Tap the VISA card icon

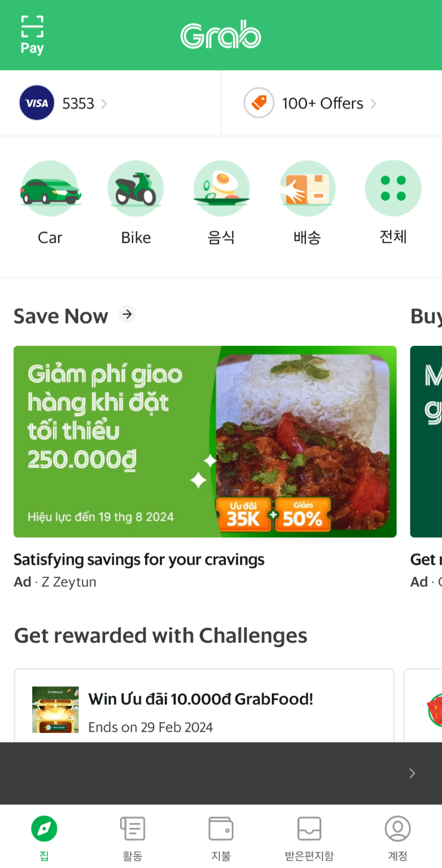pyautogui.click(x=37, y=103)
